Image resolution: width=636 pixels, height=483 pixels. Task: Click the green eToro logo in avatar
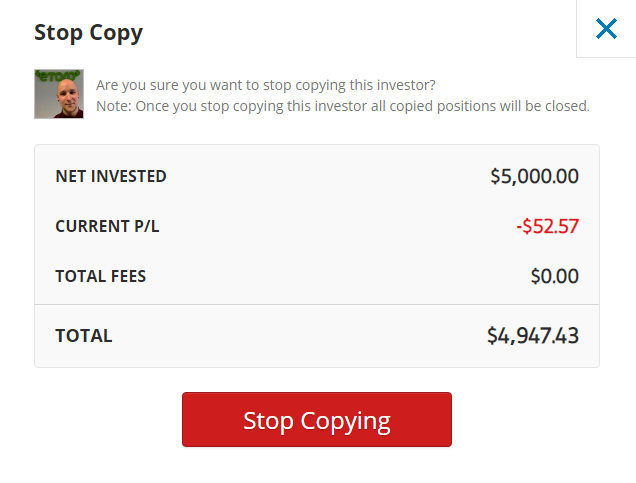click(57, 76)
